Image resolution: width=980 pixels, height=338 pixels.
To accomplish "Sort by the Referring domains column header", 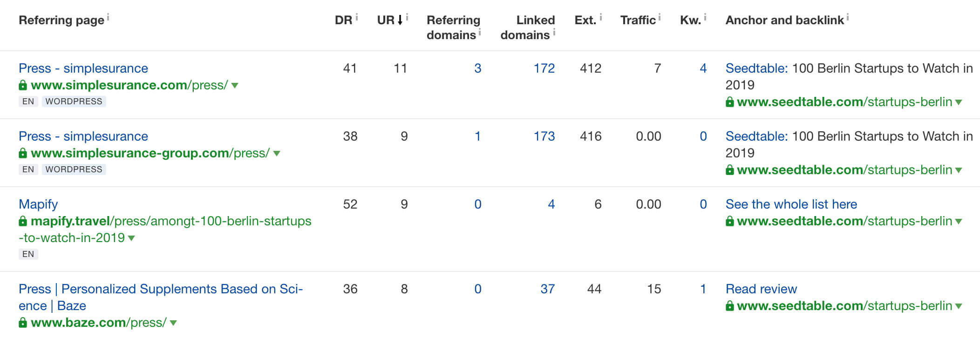I will (x=453, y=27).
